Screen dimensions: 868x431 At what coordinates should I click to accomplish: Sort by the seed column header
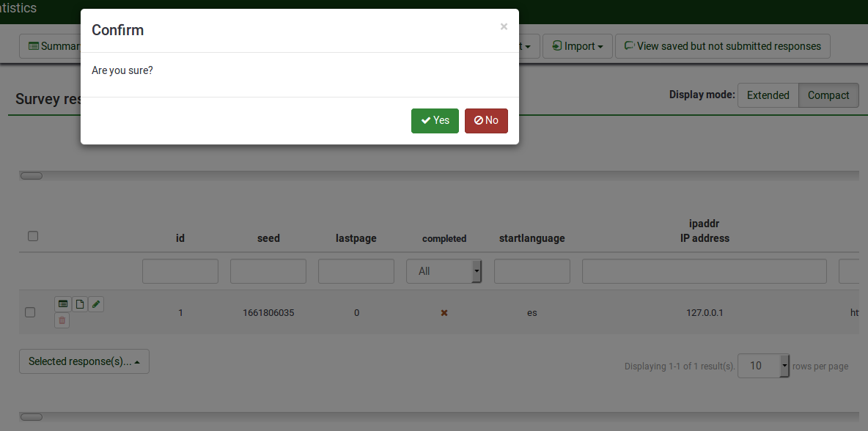(268, 238)
